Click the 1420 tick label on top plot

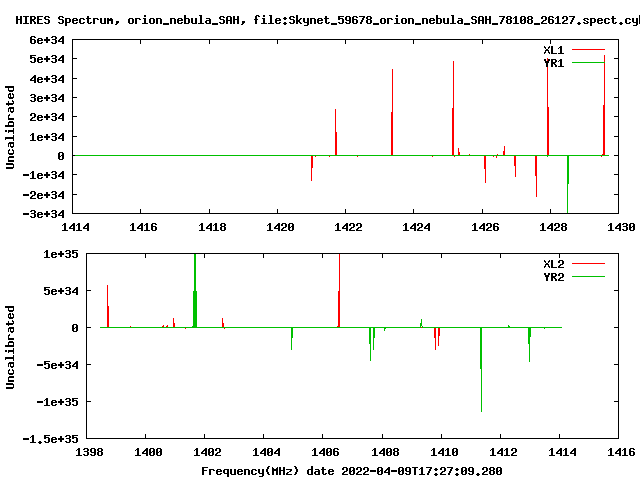point(280,227)
